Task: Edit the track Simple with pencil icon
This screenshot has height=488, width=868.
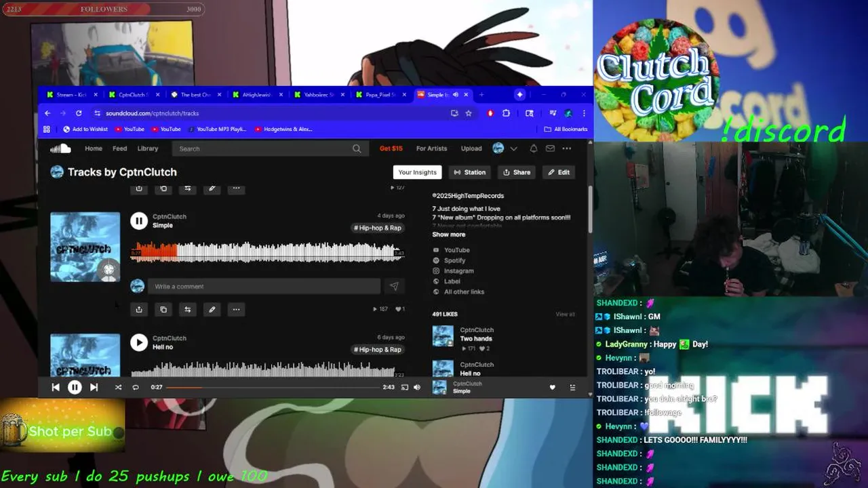Action: (x=212, y=309)
